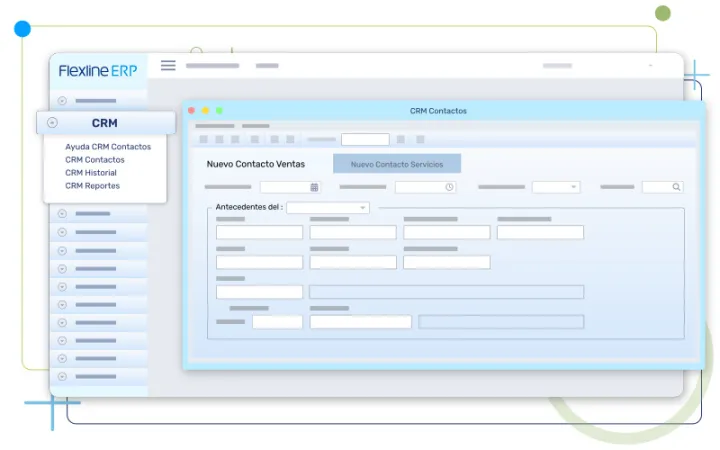Image resolution: width=720 pixels, height=450 pixels.
Task: Click the toolbar text input field
Action: tap(365, 140)
